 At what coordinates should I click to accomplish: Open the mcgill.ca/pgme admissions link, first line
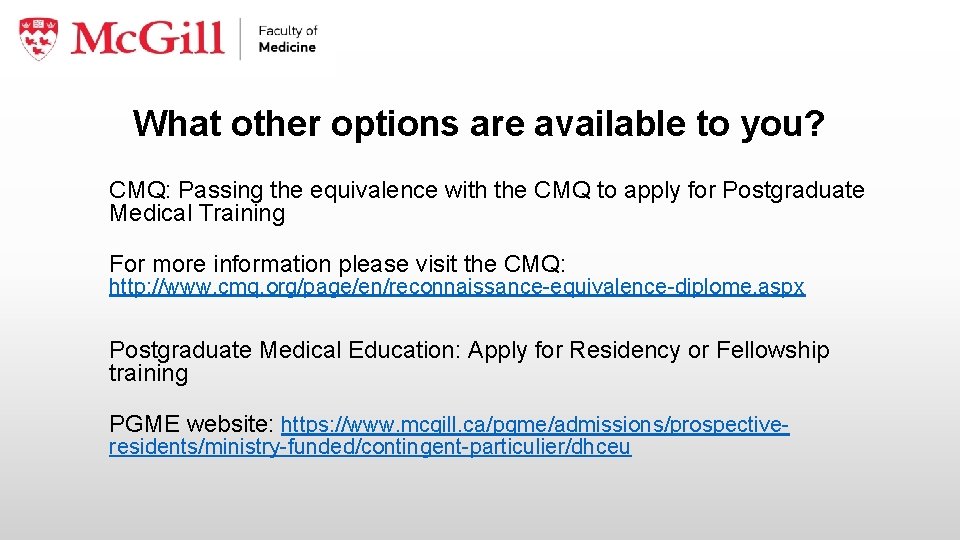tap(535, 424)
